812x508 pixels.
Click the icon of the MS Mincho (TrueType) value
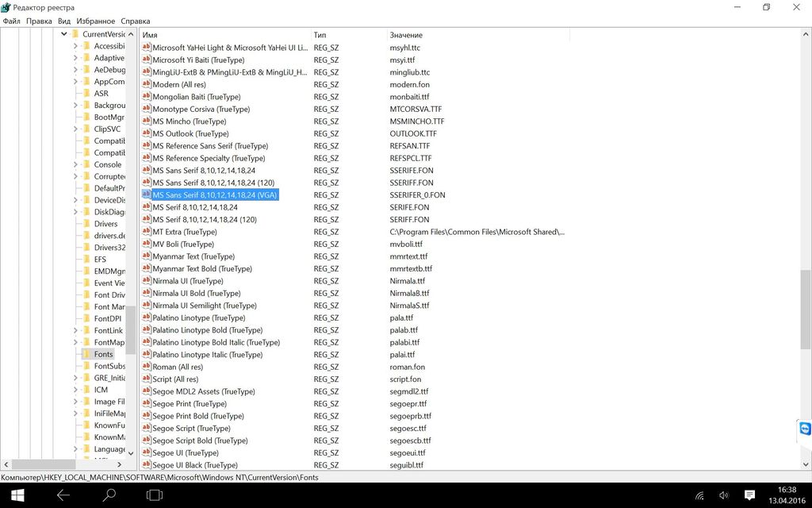(x=146, y=121)
